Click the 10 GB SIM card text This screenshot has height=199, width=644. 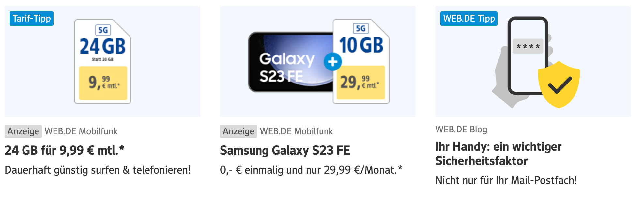[361, 45]
